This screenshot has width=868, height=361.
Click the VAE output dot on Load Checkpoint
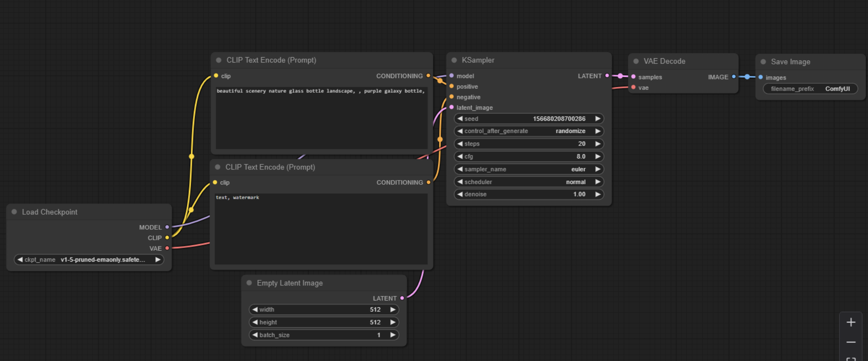(167, 248)
